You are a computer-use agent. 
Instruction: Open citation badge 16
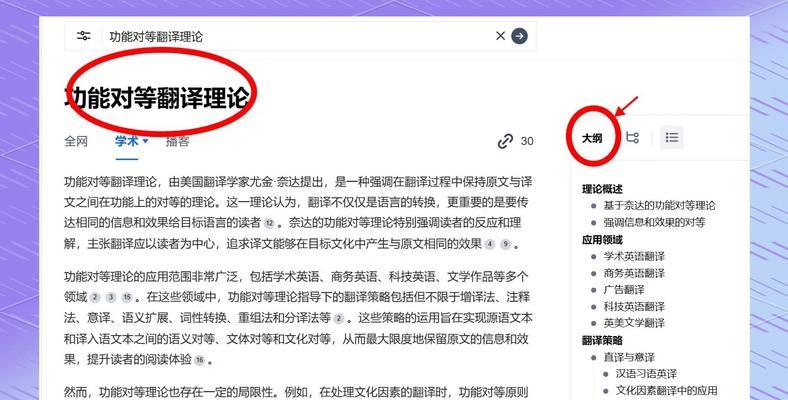click(200, 360)
